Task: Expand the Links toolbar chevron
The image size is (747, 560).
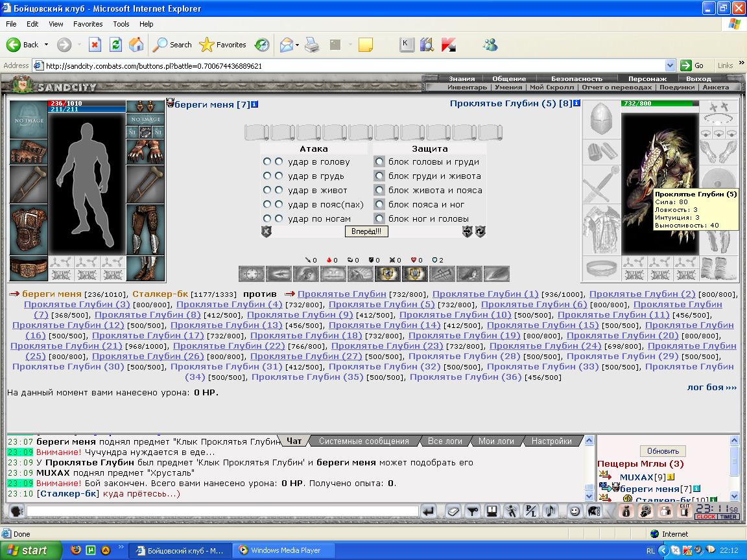Action: [x=741, y=62]
